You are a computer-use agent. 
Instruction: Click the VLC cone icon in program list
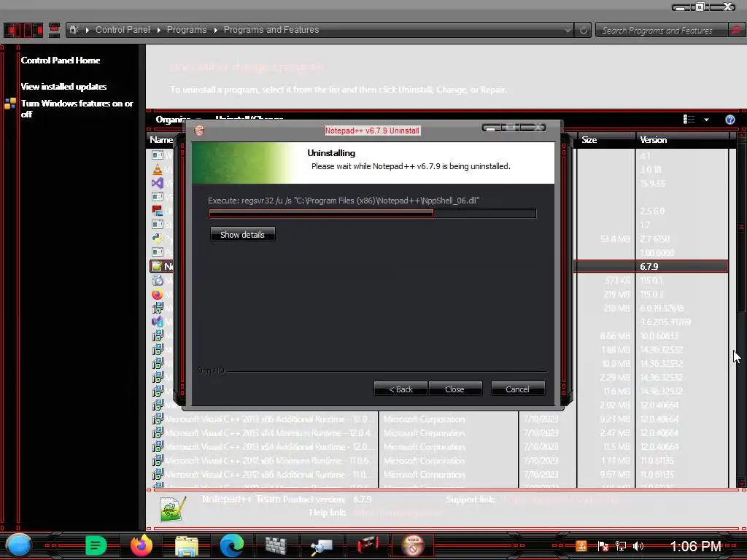tap(158, 169)
